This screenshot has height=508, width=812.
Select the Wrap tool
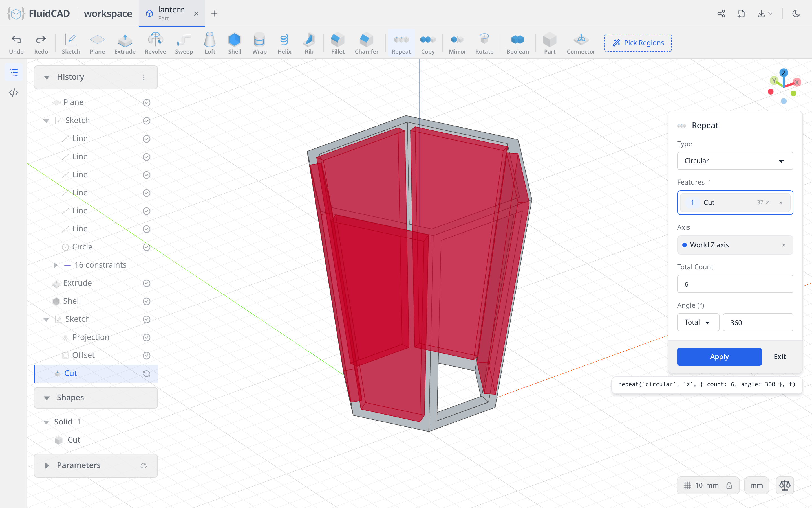(x=259, y=43)
